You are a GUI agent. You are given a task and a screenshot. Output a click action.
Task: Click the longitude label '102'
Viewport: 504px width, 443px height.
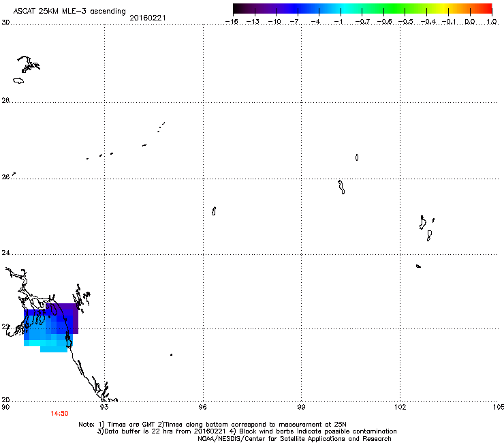(x=400, y=407)
